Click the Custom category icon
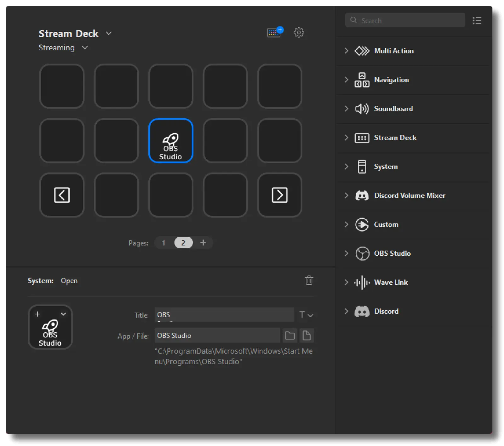The image size is (504, 446). 362,224
